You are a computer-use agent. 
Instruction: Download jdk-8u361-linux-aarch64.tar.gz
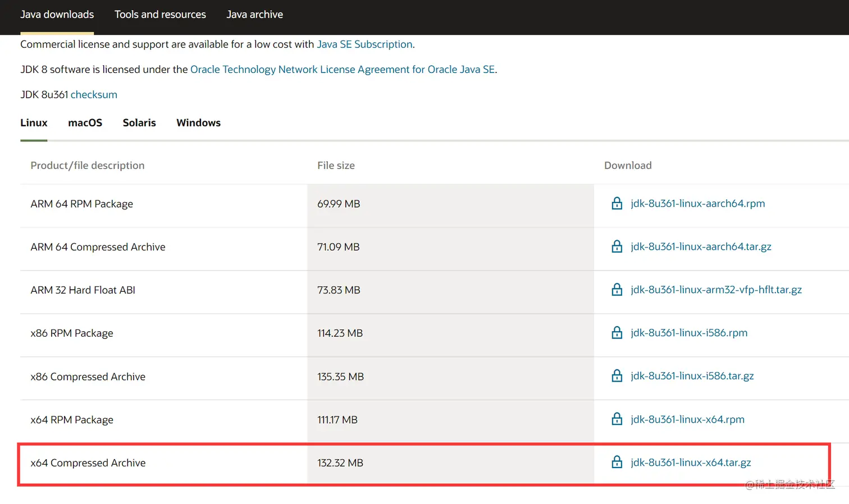tap(701, 246)
